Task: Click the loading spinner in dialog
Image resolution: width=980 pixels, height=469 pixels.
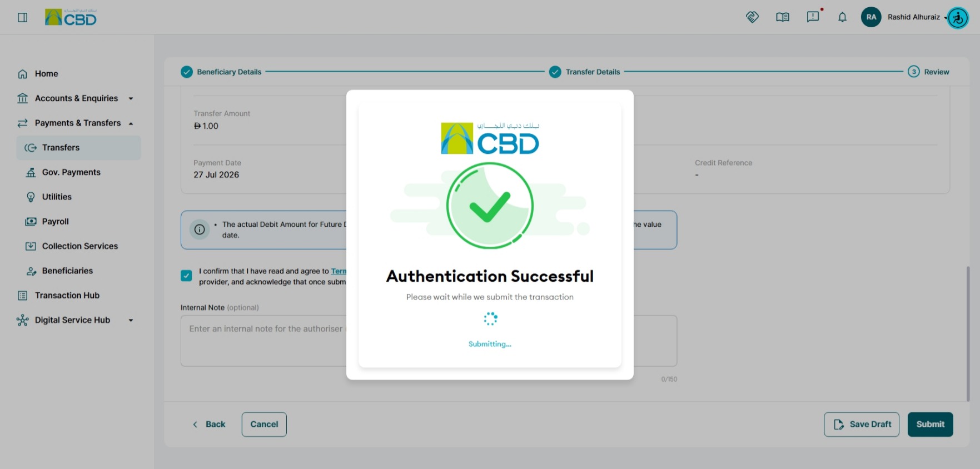Action: (x=490, y=318)
